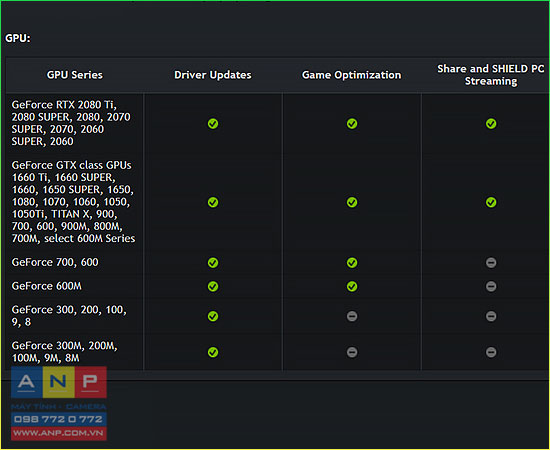Click the gray unsupported icon for GeForce 700, 600 streaming

coord(491,262)
